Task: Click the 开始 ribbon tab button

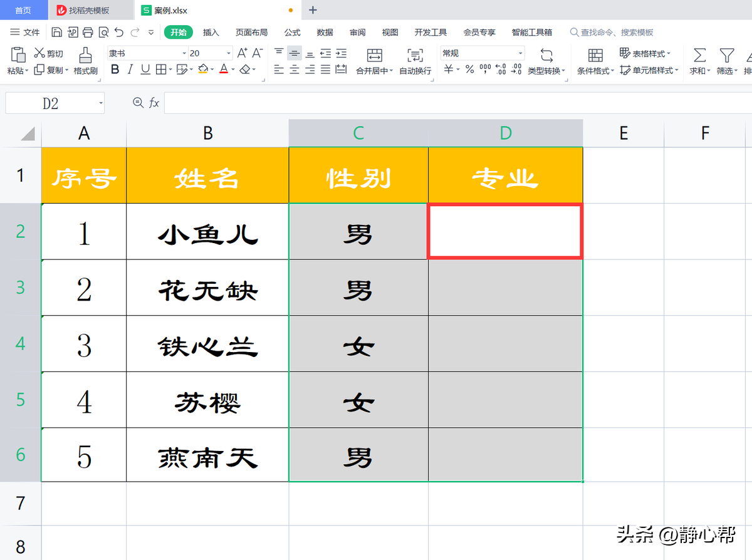Action: [179, 32]
